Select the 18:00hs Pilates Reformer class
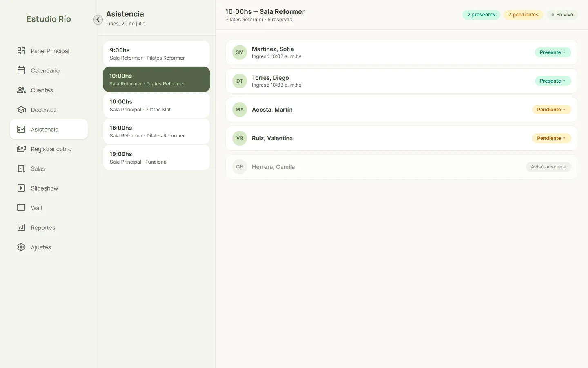This screenshot has height=368, width=588. coord(156,131)
